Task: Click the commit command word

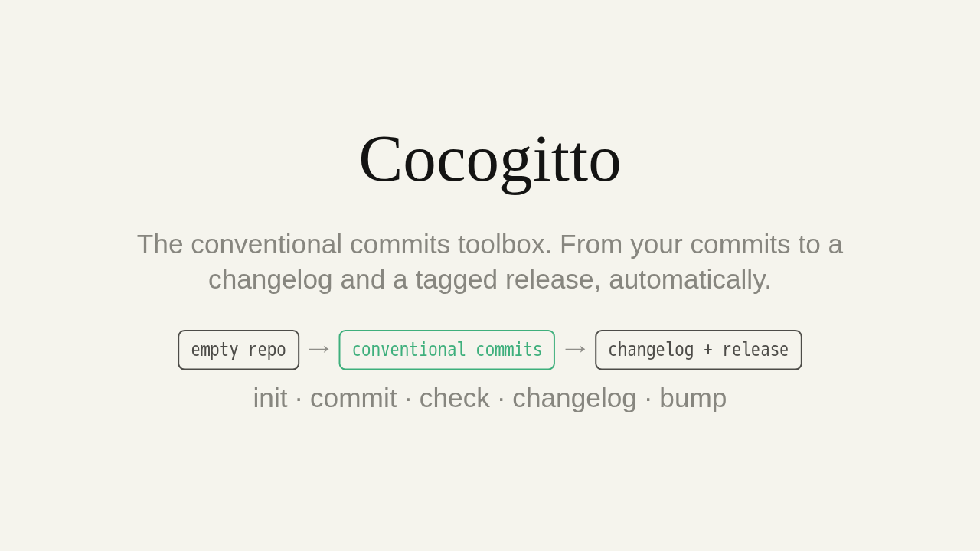Action: [x=354, y=398]
